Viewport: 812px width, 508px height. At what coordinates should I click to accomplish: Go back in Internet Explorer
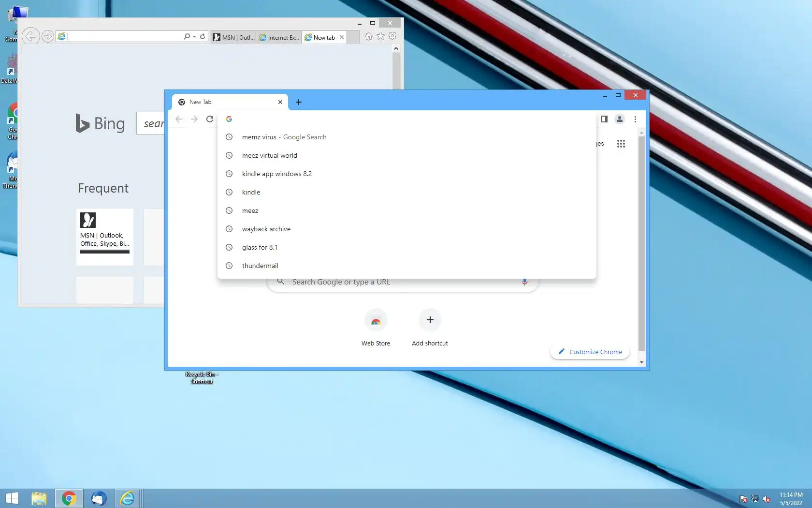31,36
